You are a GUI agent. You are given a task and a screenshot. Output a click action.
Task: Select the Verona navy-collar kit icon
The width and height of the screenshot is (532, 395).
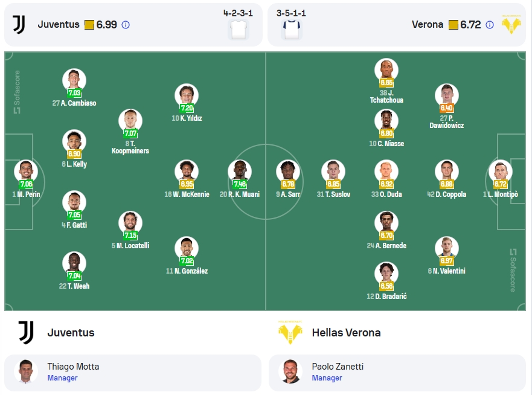point(292,30)
